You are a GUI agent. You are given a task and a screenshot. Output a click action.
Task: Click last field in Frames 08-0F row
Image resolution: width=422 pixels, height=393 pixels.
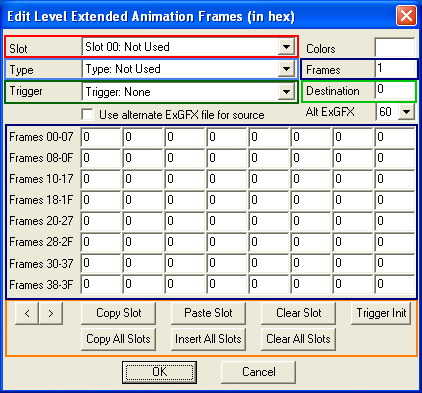395,158
